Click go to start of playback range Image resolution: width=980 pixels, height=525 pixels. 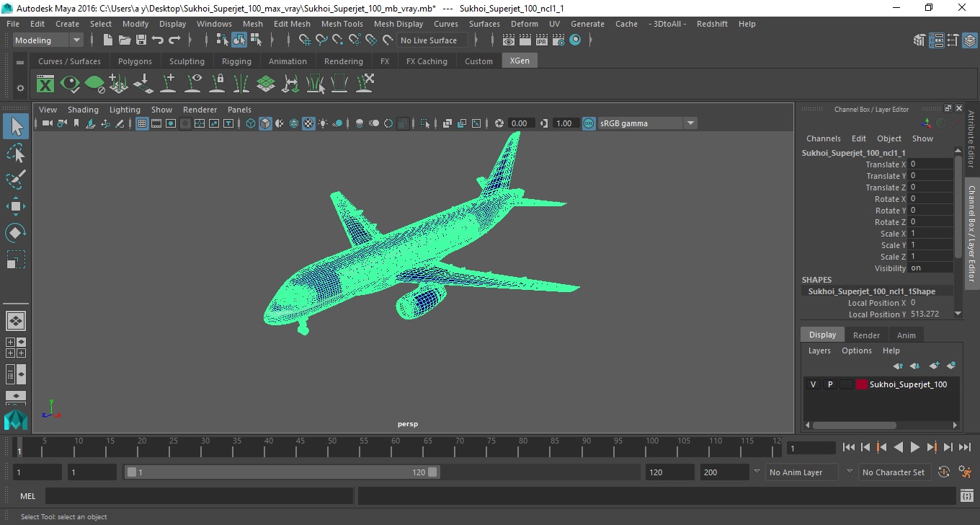tap(849, 447)
